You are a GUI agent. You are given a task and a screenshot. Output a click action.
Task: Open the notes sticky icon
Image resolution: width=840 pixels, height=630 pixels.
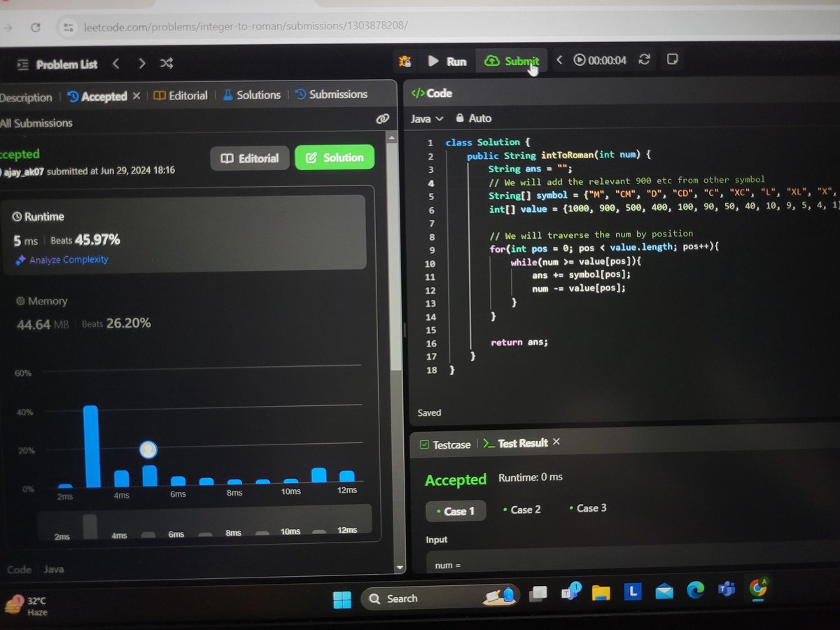click(x=672, y=59)
